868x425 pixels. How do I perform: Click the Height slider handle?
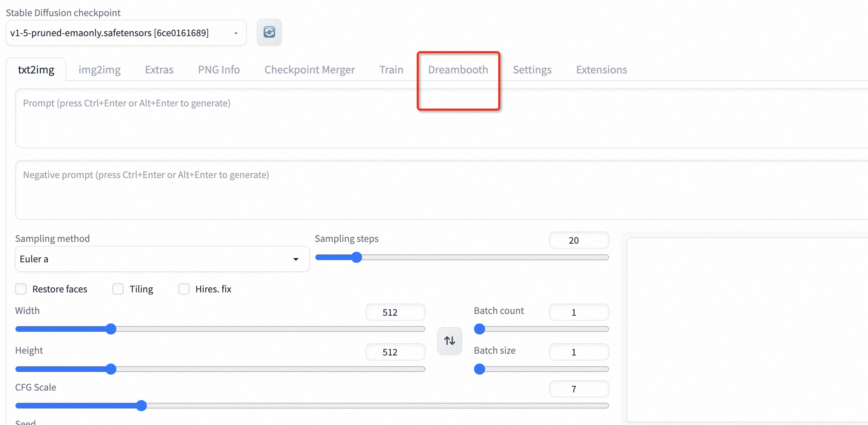tap(111, 369)
